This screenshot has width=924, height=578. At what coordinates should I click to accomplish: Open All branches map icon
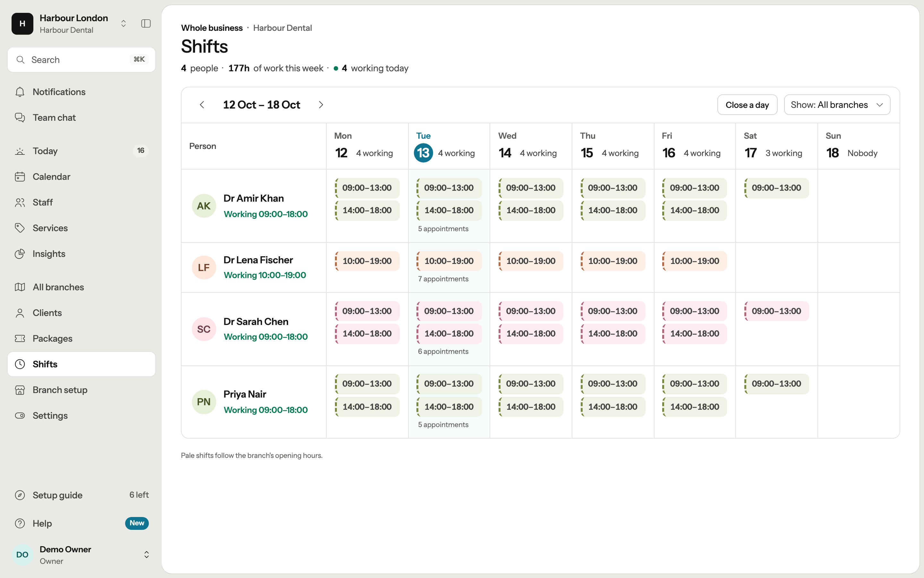point(20,287)
